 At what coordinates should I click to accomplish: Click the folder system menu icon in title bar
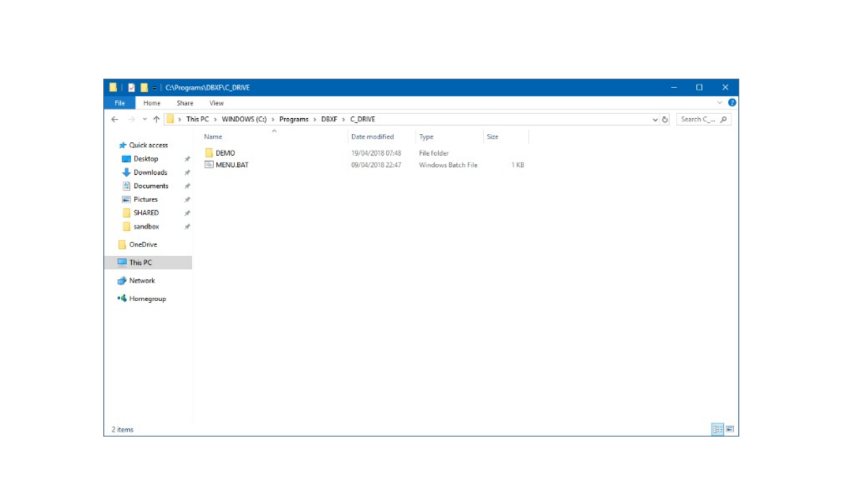point(113,87)
